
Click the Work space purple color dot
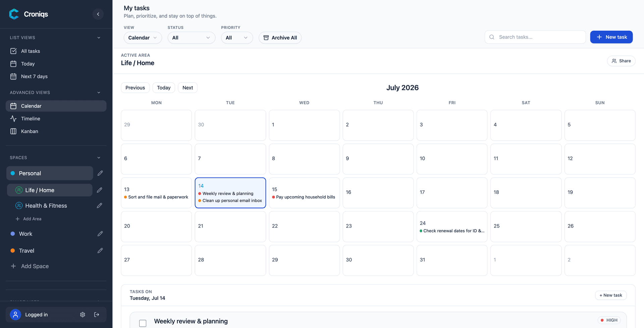13,234
